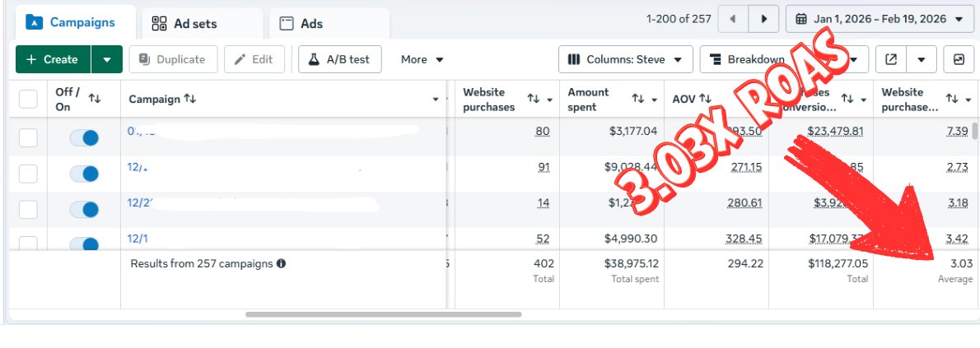Select checkbox for the $9,028.44 campaign row
Image resolution: width=980 pixels, height=348 pixels.
pos(28,174)
